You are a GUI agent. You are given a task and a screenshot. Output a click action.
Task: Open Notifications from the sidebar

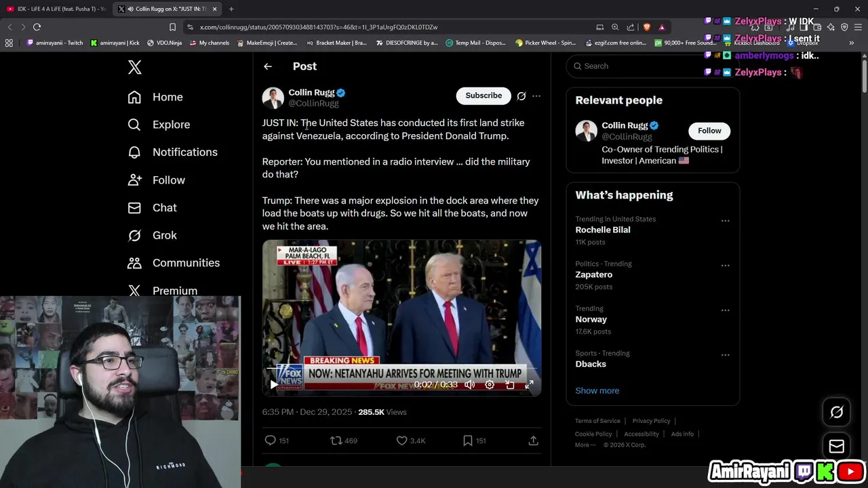[173, 152]
